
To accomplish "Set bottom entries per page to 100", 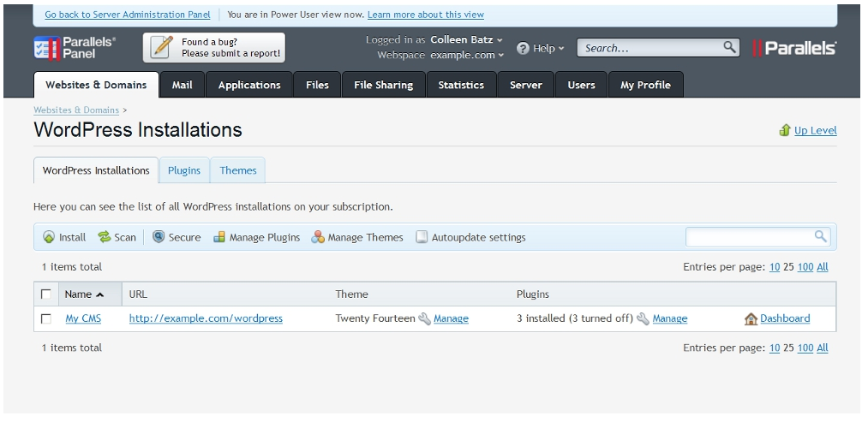I will point(805,348).
